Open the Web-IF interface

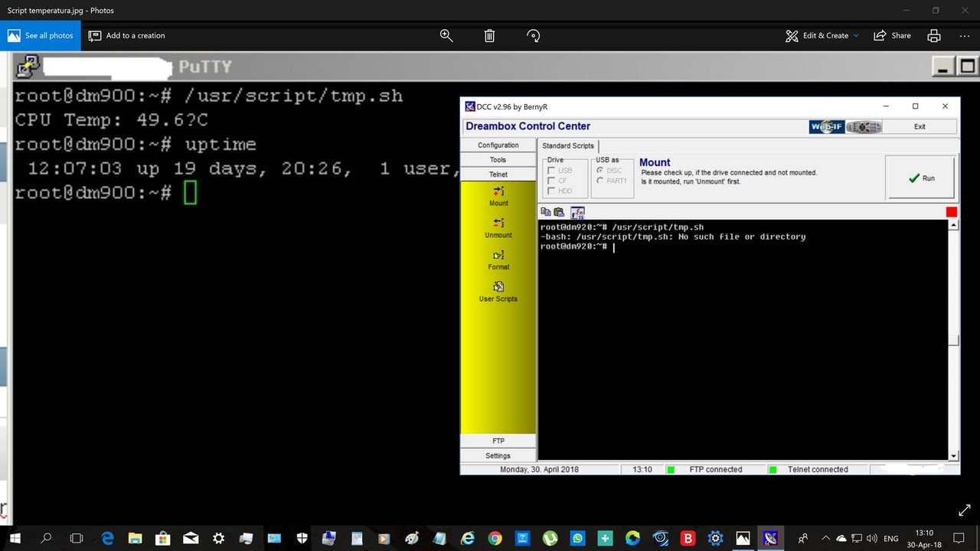click(826, 126)
